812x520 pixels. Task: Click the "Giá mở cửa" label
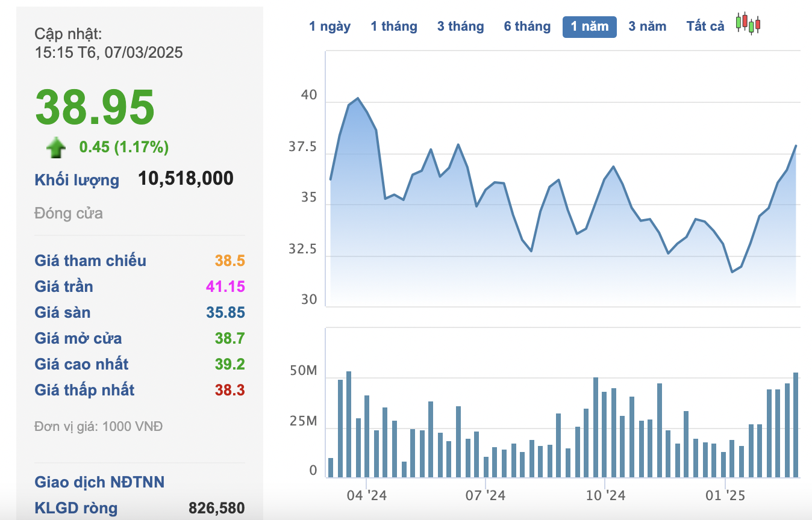click(78, 338)
